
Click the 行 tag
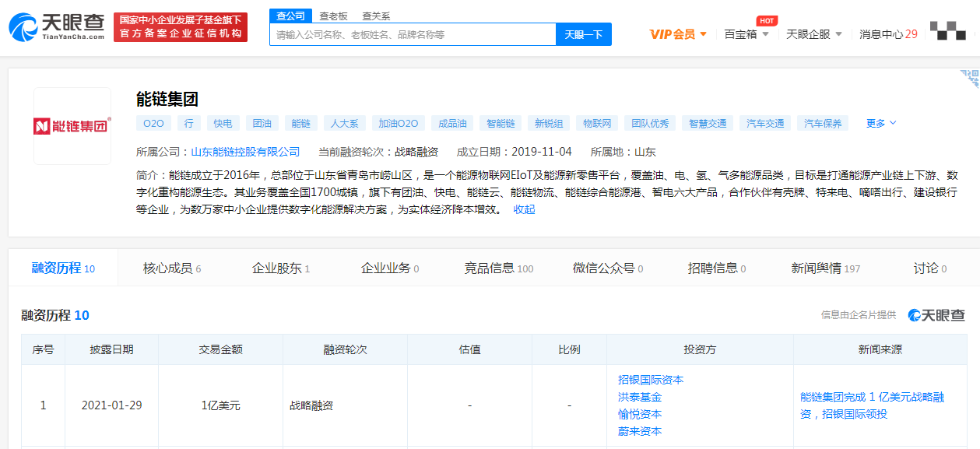(188, 123)
